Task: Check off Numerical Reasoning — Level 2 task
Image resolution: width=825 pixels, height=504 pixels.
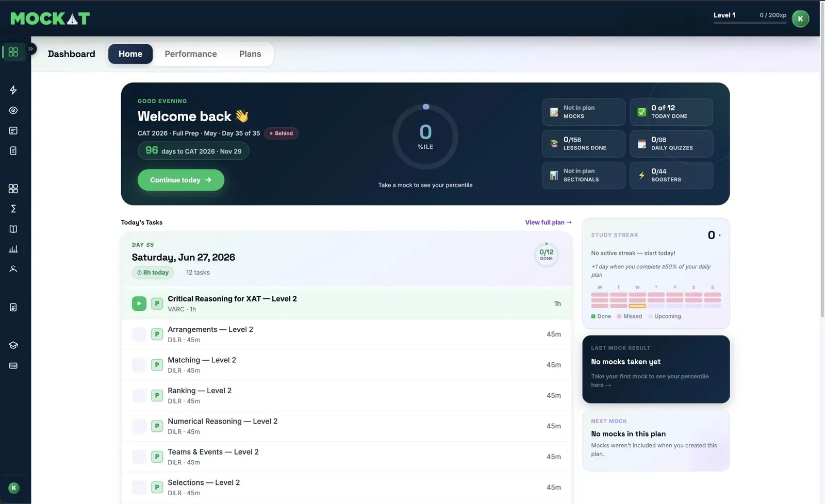Action: (139, 426)
